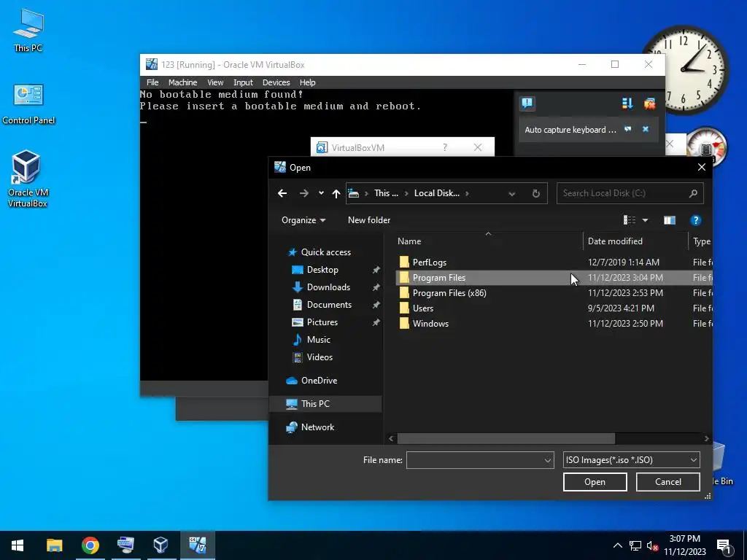Open the Windows Start menu
The height and width of the screenshot is (560, 747).
(18, 545)
